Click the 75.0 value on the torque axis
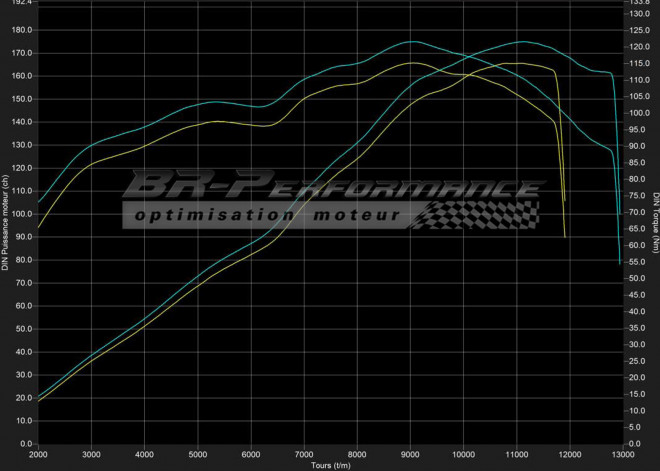660x471 pixels. (638, 196)
